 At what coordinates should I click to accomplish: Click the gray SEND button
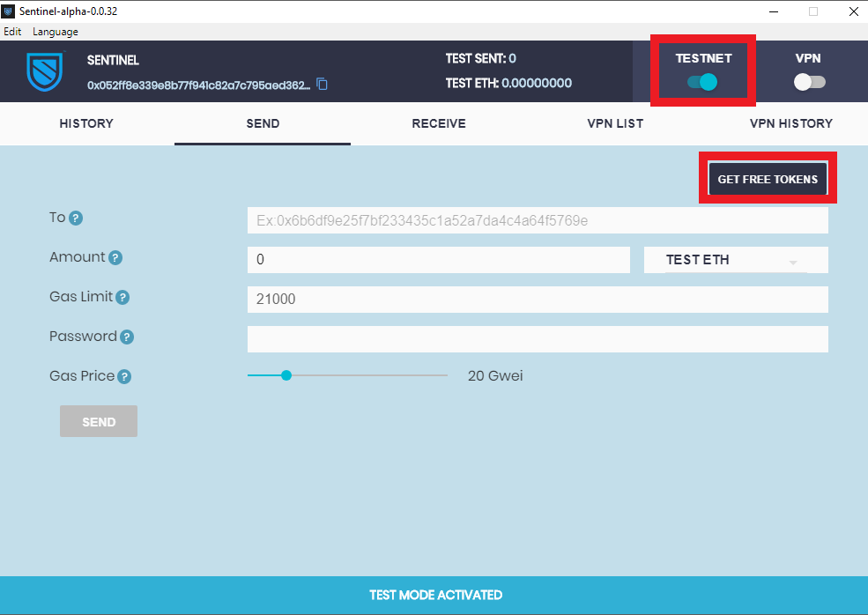(99, 421)
